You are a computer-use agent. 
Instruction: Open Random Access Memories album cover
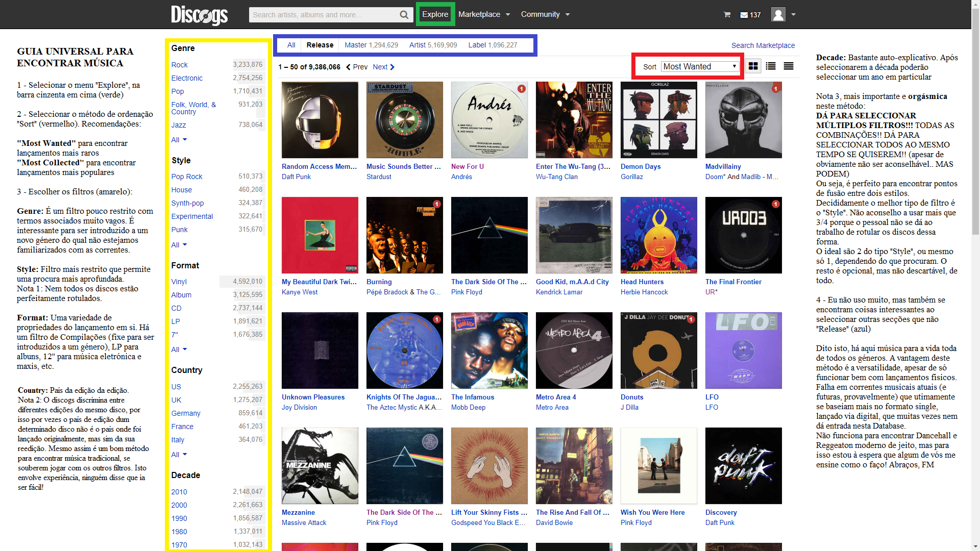[x=320, y=120]
